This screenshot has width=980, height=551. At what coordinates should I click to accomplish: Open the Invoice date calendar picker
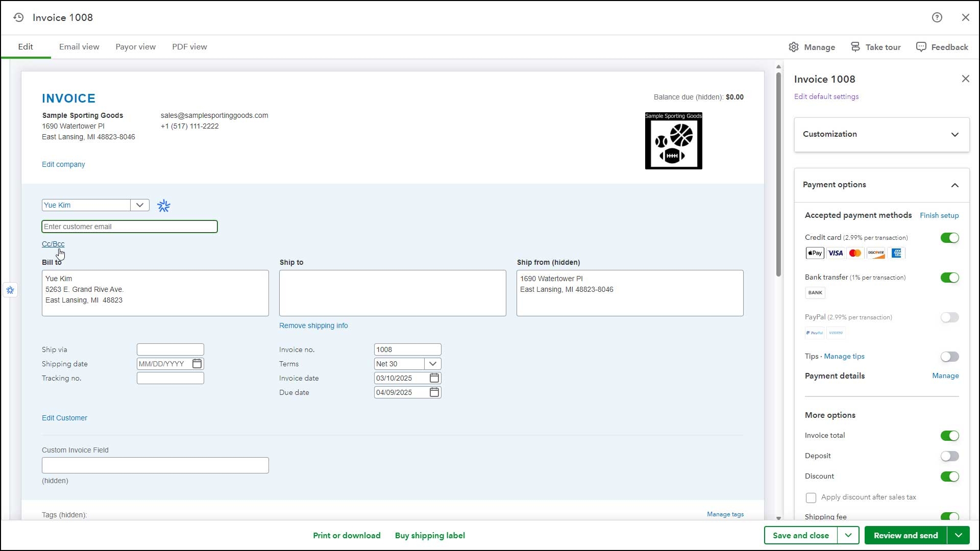[x=434, y=378]
